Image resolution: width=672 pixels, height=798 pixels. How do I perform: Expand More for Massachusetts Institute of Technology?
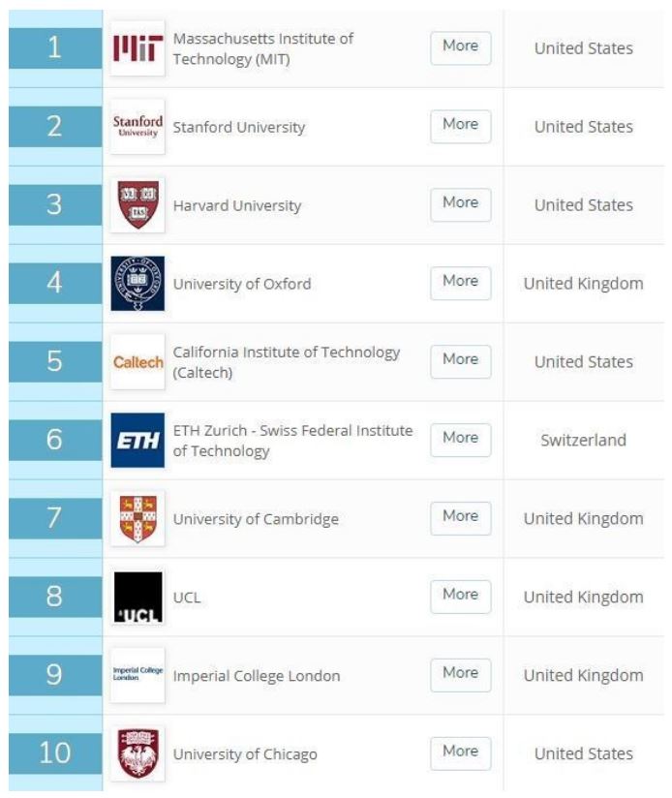click(x=460, y=46)
